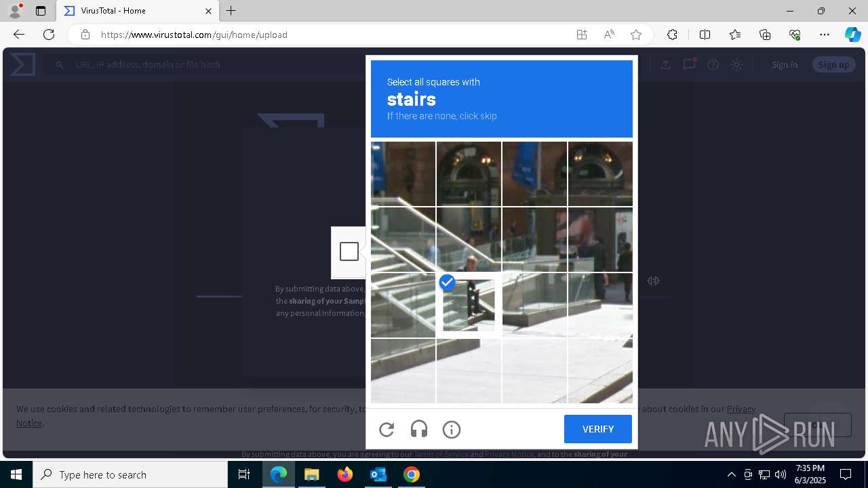Open Favorites list icon

(x=735, y=35)
